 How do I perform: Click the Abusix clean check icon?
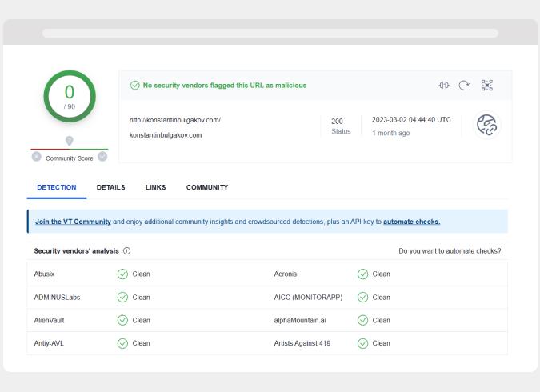[x=122, y=274]
